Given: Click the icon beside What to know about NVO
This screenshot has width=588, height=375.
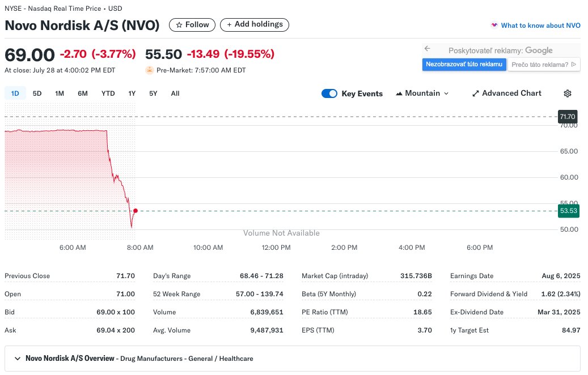Looking at the screenshot, I should [494, 25].
